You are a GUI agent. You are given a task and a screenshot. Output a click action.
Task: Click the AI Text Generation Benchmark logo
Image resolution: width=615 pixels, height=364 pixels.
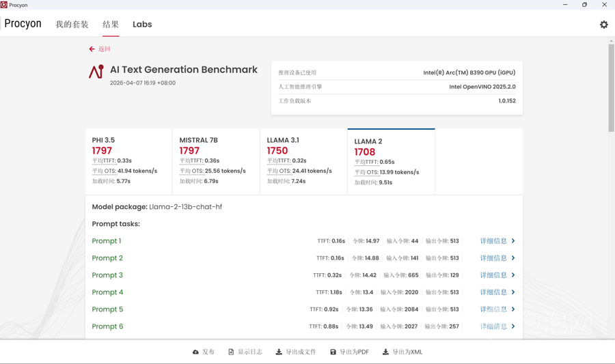96,72
